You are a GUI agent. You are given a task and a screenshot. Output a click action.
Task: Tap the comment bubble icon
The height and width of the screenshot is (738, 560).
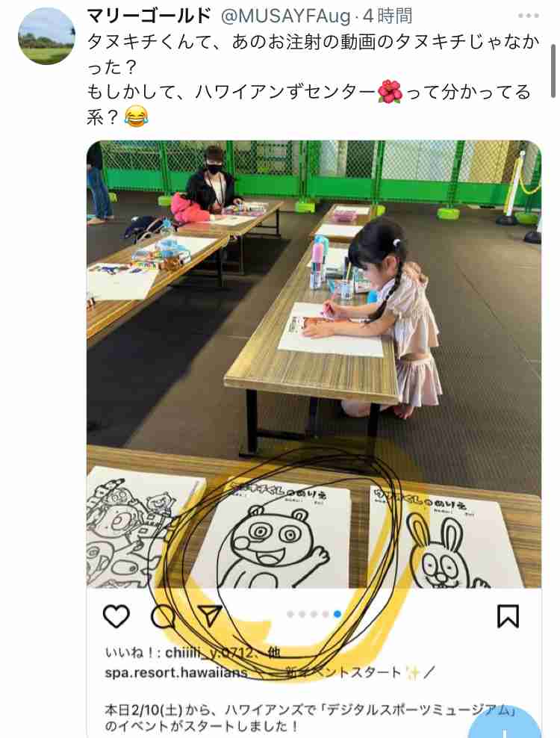[163, 616]
